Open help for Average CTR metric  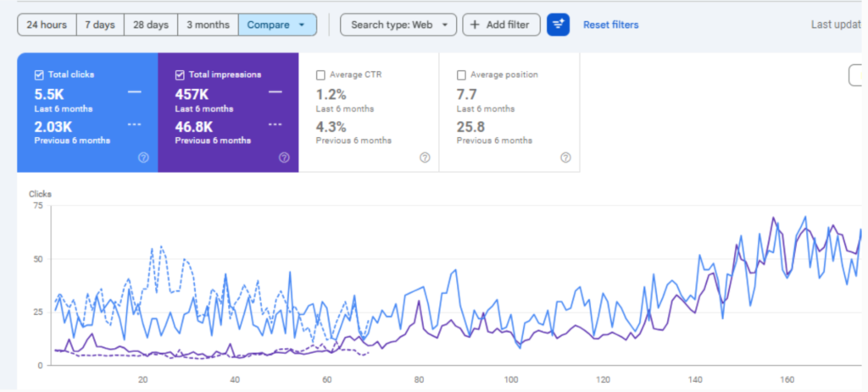(425, 157)
